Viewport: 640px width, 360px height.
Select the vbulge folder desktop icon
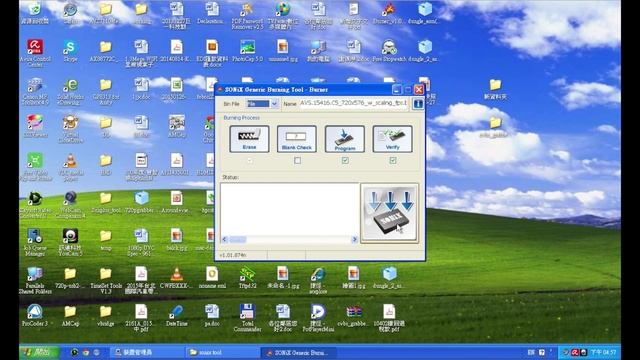click(106, 315)
